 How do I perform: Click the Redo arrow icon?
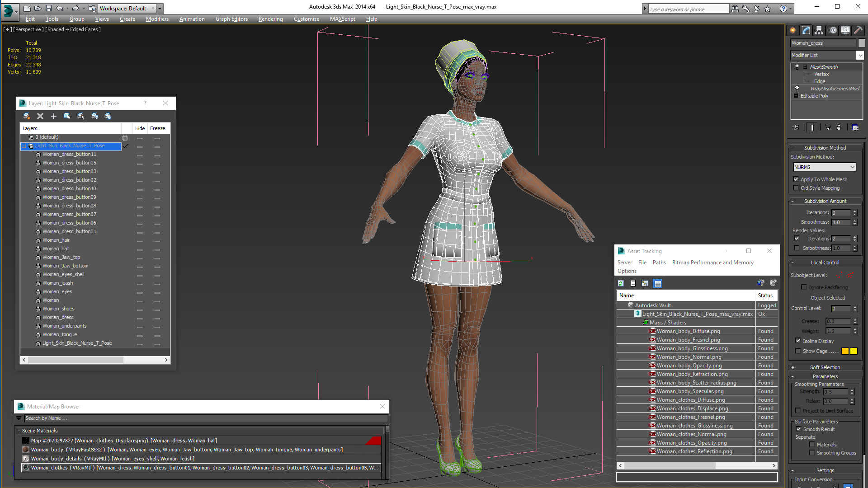click(x=75, y=8)
